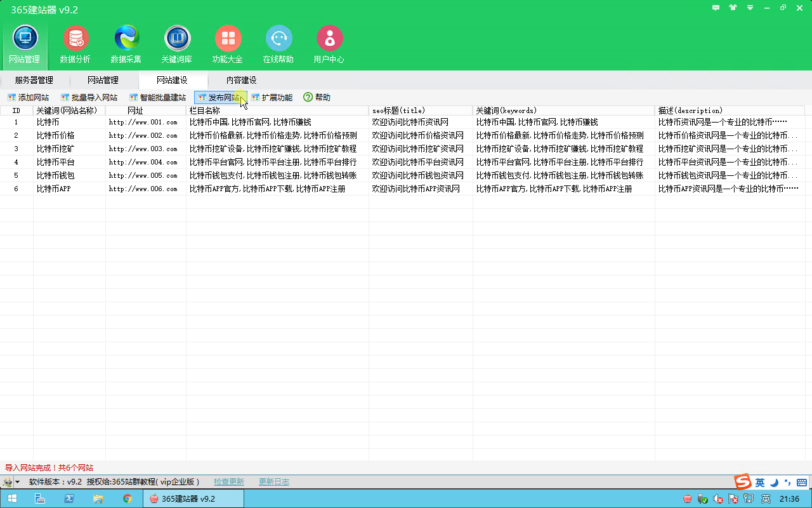Click the taskbar clock showing 21:36
The width and height of the screenshot is (812, 508).
[789, 499]
